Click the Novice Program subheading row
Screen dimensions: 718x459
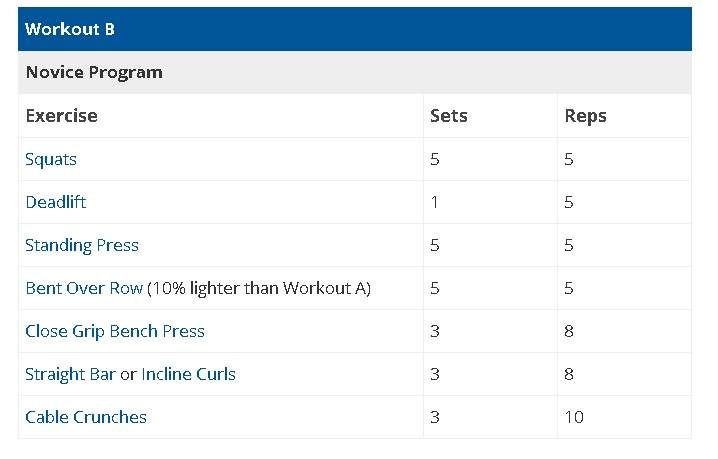tap(355, 72)
